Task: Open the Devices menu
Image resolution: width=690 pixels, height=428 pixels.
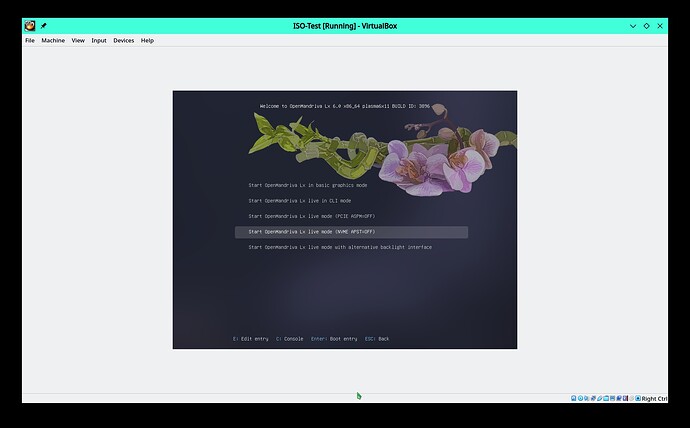Action: (x=124, y=40)
